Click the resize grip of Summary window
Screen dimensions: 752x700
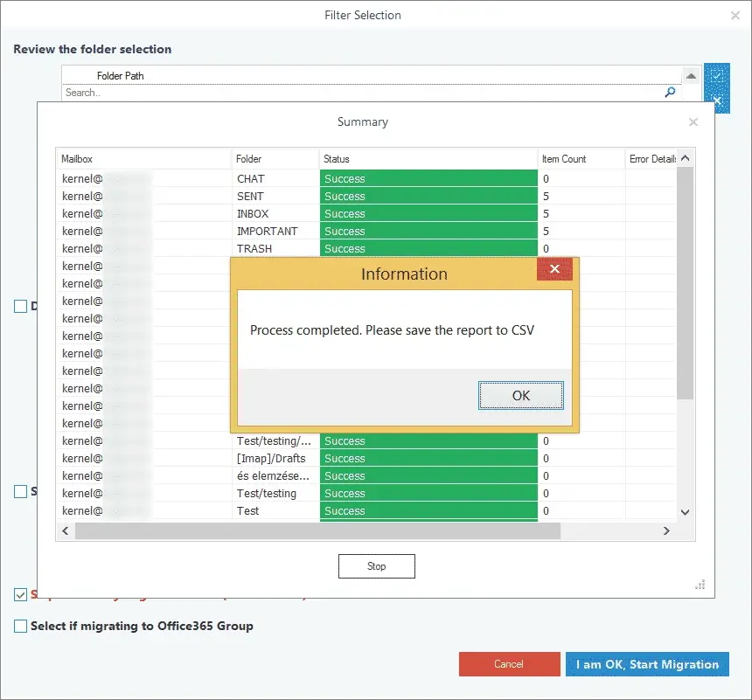pyautogui.click(x=700, y=585)
